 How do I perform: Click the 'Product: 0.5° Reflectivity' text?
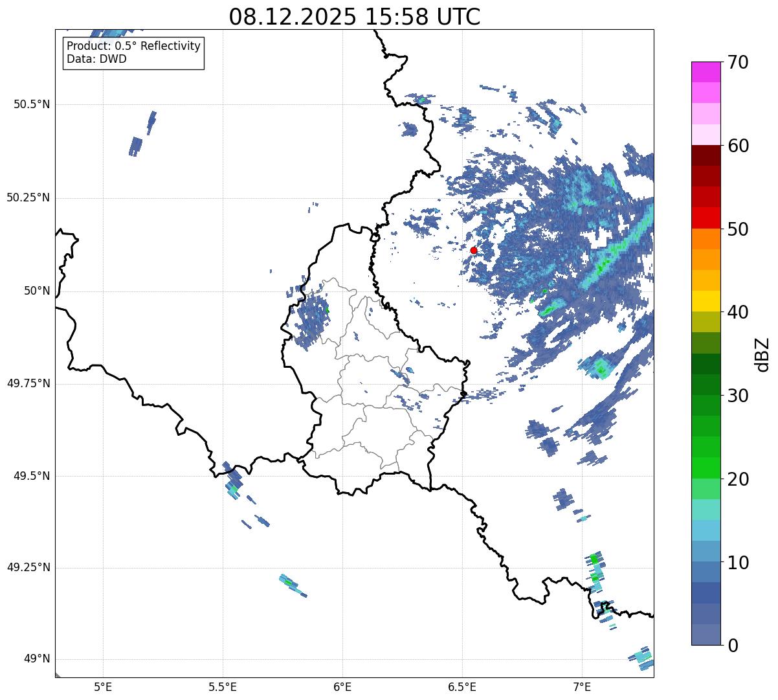tap(134, 47)
